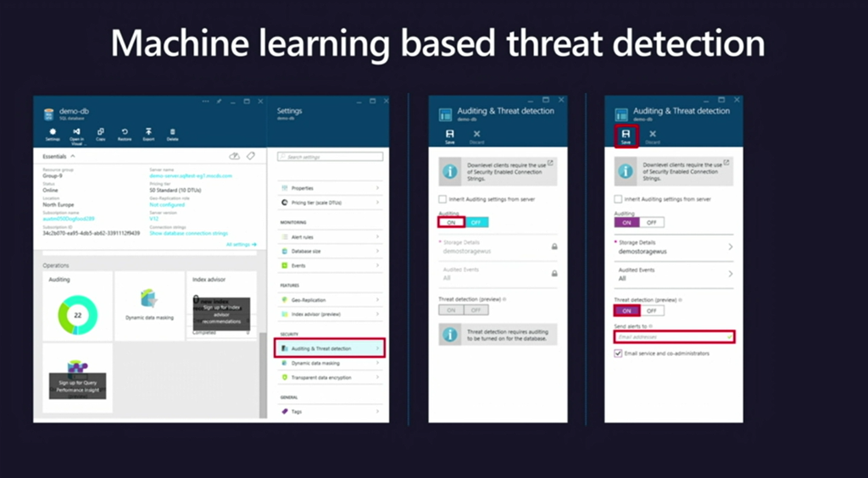The width and height of the screenshot is (868, 478).
Task: Click Dynamic data masking tile icon
Action: click(x=149, y=298)
